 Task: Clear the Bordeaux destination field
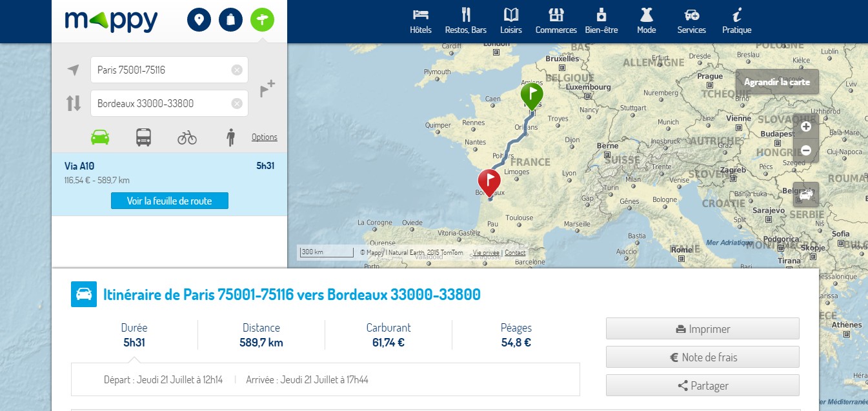pos(237,103)
